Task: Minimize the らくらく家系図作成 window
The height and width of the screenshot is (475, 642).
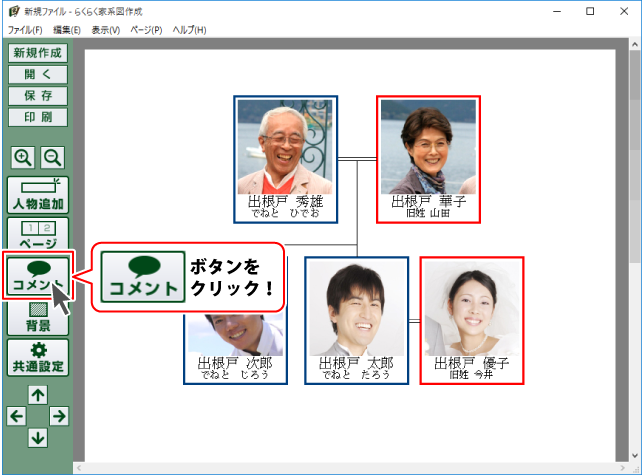Action: pos(557,11)
